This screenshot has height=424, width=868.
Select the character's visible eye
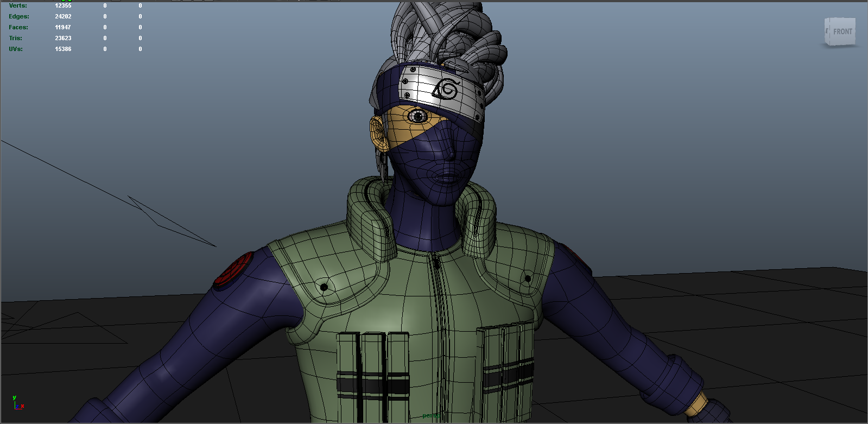[417, 116]
